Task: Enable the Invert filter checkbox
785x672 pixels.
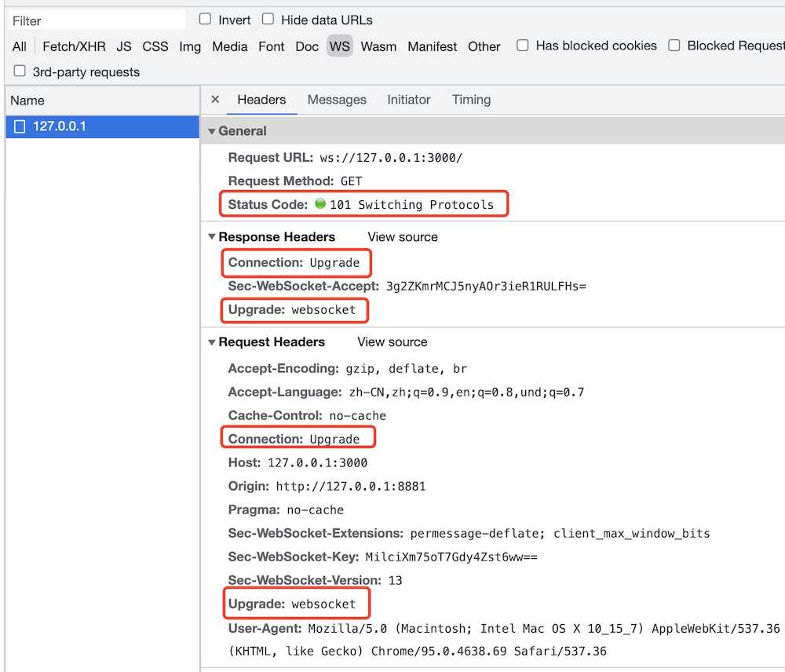Action: [x=206, y=20]
